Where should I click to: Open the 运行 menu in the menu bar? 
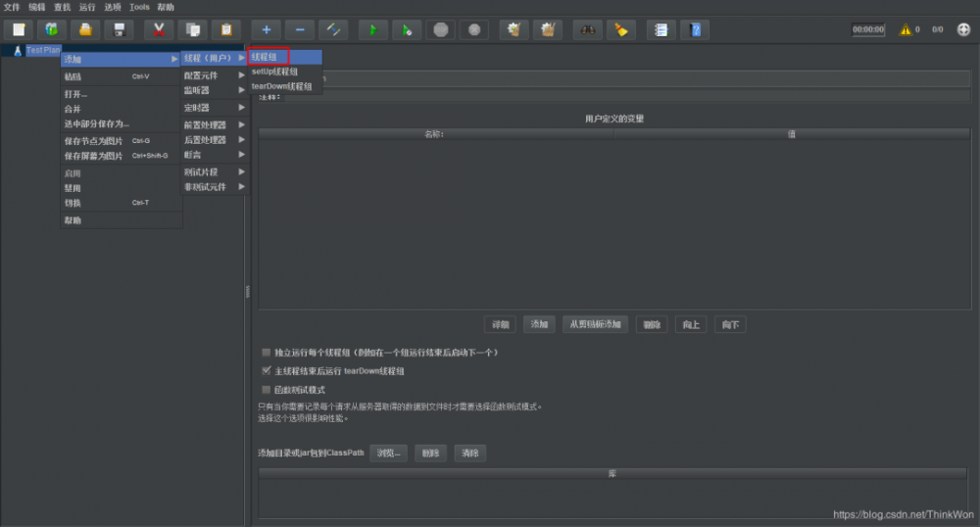click(x=87, y=7)
